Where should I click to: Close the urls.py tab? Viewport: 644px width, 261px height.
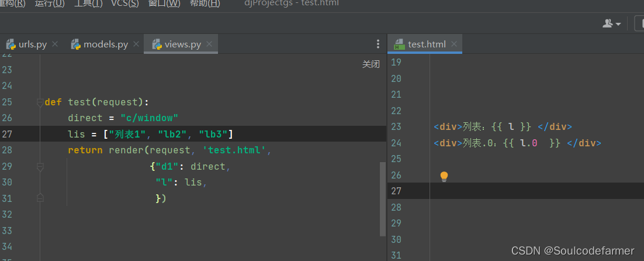click(x=55, y=44)
